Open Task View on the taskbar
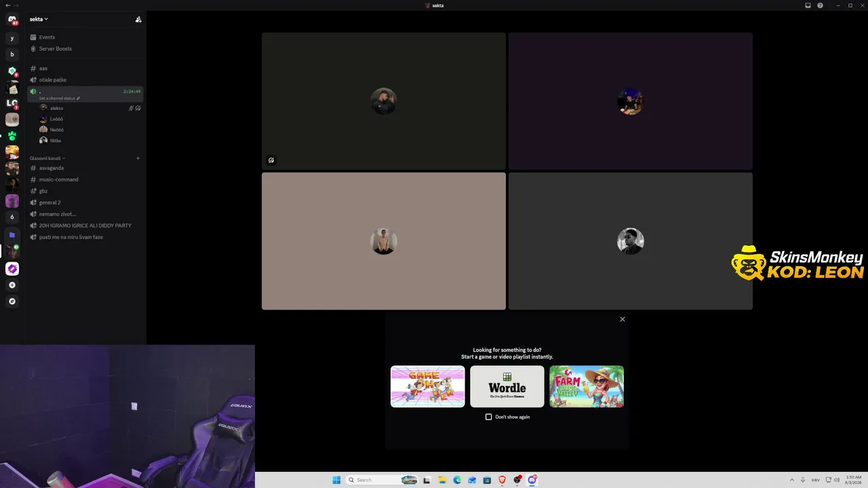 (x=427, y=480)
